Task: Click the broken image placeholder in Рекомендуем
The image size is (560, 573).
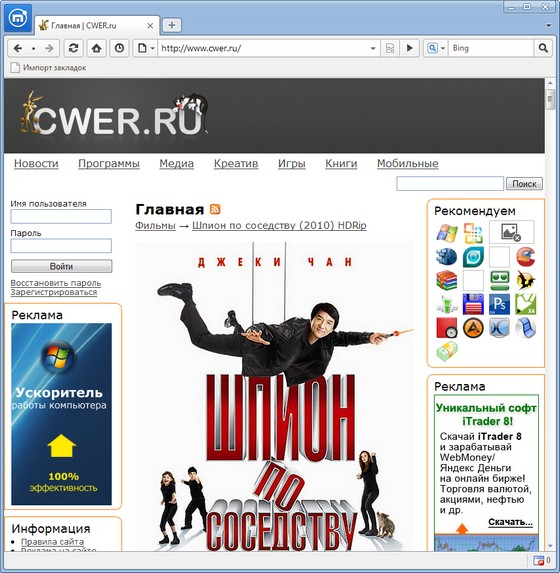Action: tap(511, 232)
